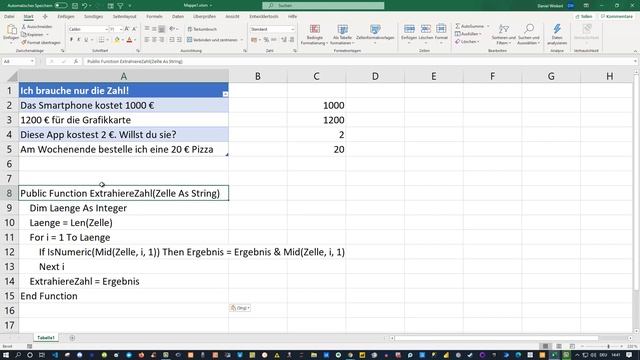The image size is (640, 360).
Task: Open Bedingte Formatierung icon
Action: tap(315, 29)
